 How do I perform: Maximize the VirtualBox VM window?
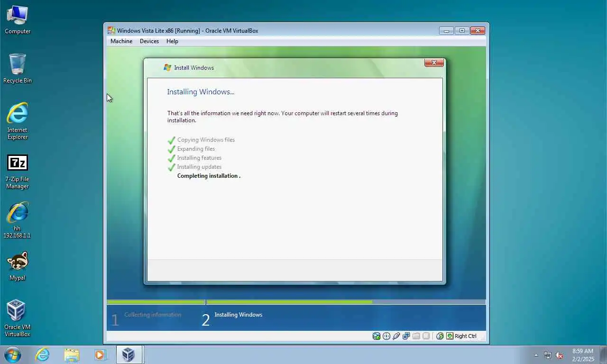tap(462, 30)
